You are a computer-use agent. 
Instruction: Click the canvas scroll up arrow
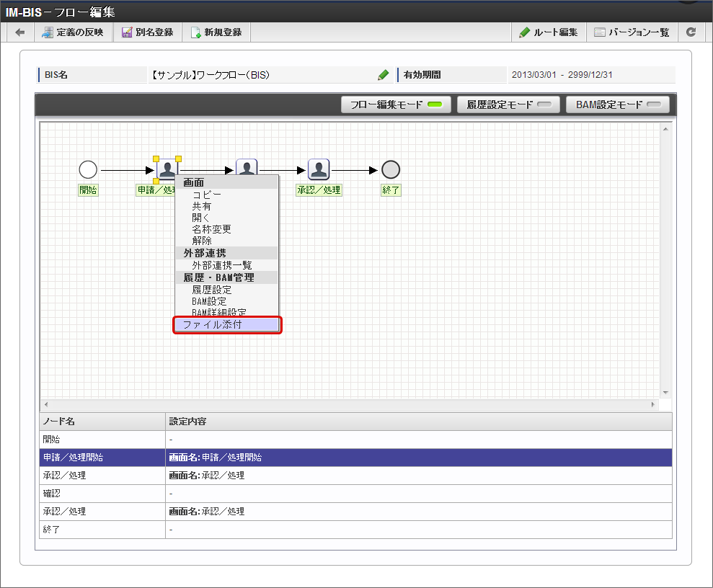665,130
